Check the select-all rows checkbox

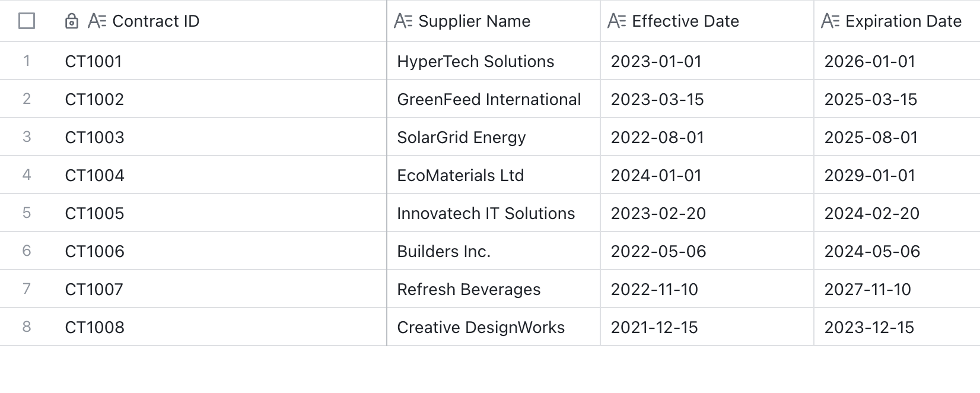(27, 21)
